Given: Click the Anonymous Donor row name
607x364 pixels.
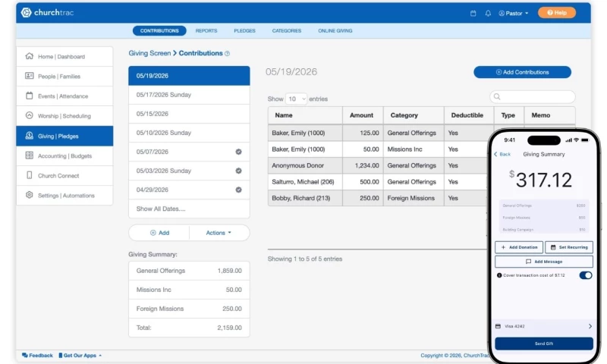Looking at the screenshot, I should pyautogui.click(x=297, y=165).
